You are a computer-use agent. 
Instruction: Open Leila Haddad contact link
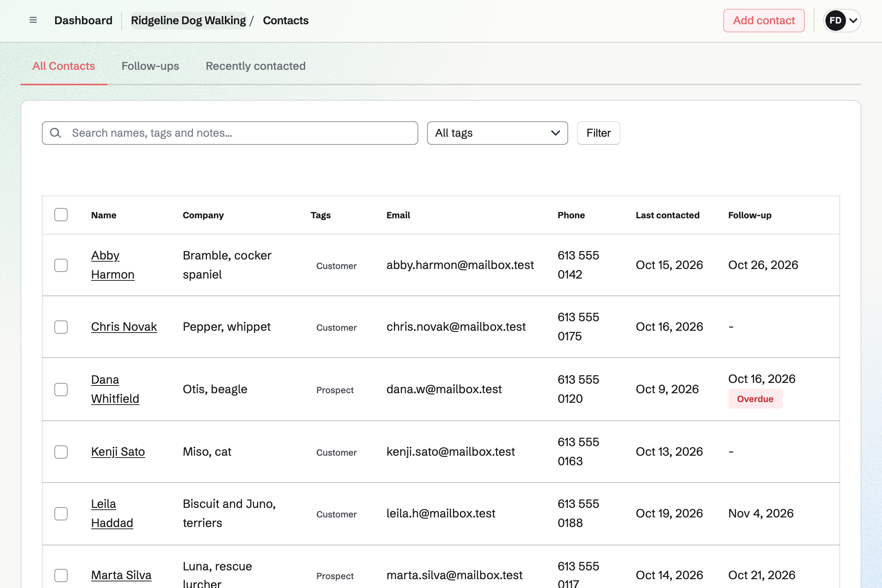tap(112, 513)
